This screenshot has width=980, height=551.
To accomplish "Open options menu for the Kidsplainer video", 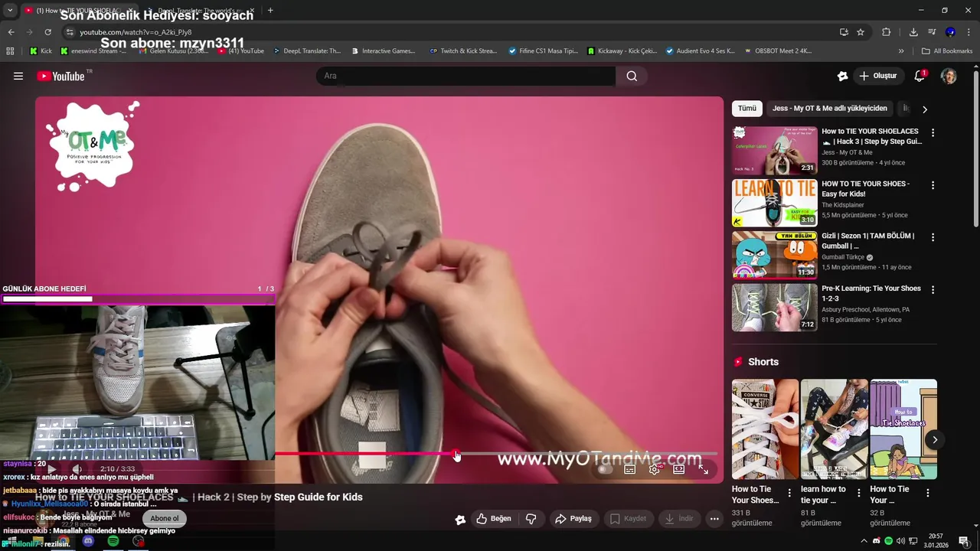I will point(933,185).
